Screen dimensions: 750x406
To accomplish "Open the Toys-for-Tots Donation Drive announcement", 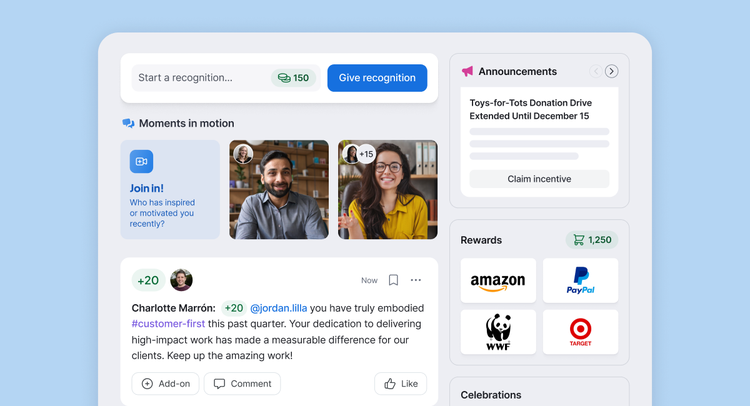I will [x=530, y=110].
